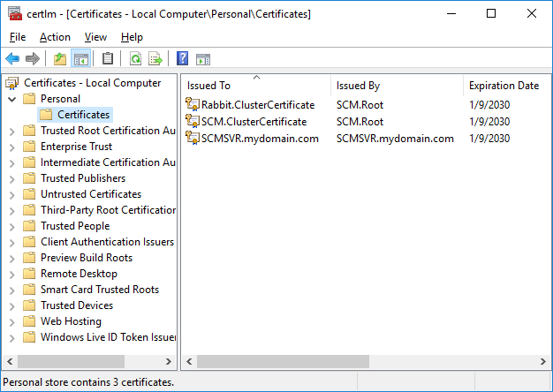Viewport: 553px width, 392px height.
Task: Click the Back arrow toolbar icon
Action: [12, 59]
